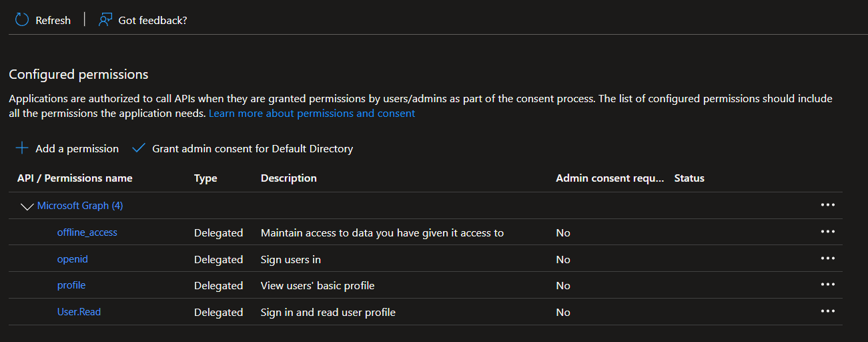Click the Description column header
Image resolution: width=868 pixels, height=342 pixels.
pos(289,178)
